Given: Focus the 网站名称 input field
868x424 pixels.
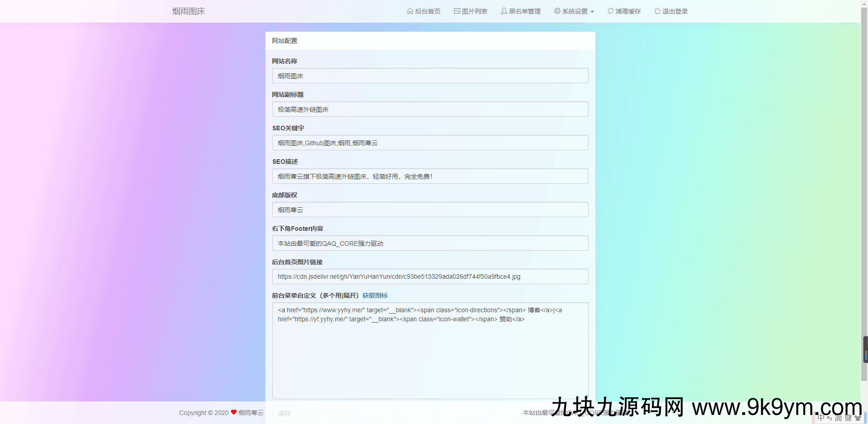Looking at the screenshot, I should point(430,76).
